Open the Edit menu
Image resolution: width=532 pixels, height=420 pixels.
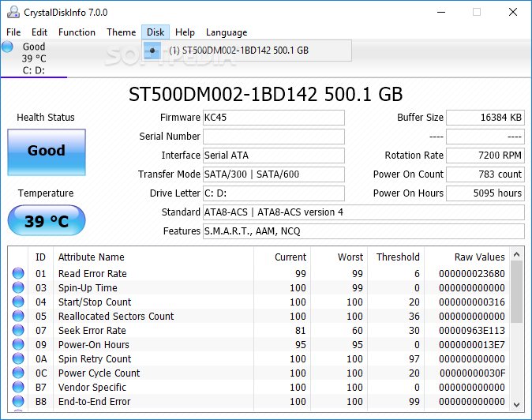pyautogui.click(x=39, y=32)
